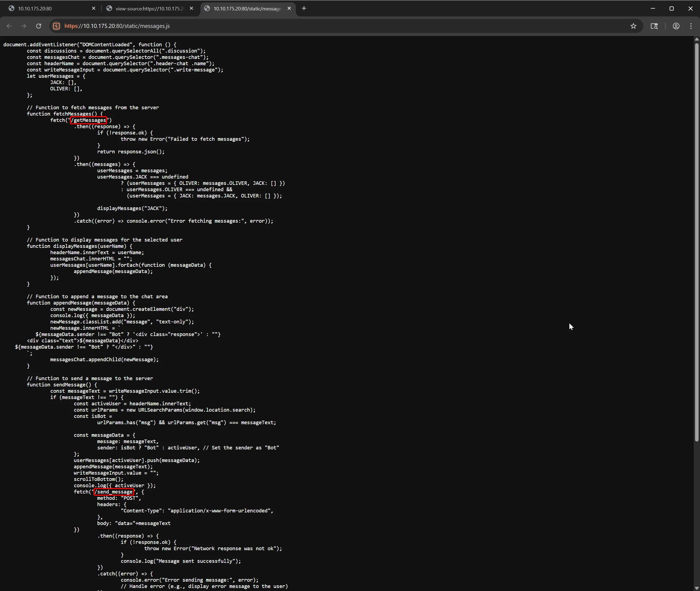Click the scrollbar up arrow
Viewport: 700px width, 591px height.
[697, 39]
